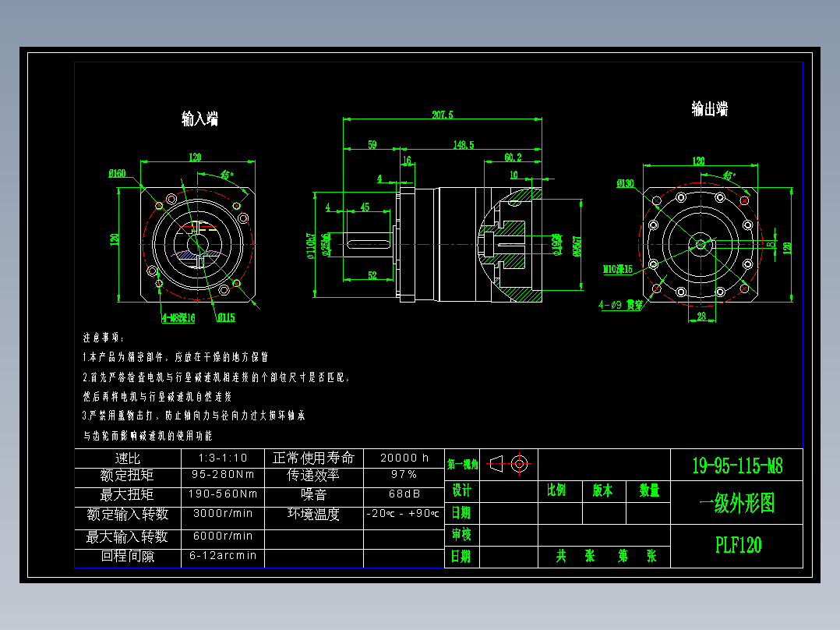Select the M10深15 thread callout
840x630 pixels.
point(619,269)
